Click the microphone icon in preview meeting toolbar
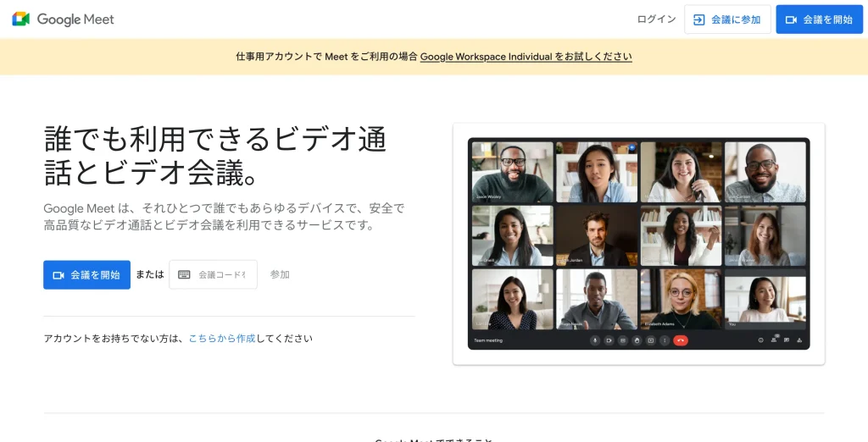 coord(595,340)
